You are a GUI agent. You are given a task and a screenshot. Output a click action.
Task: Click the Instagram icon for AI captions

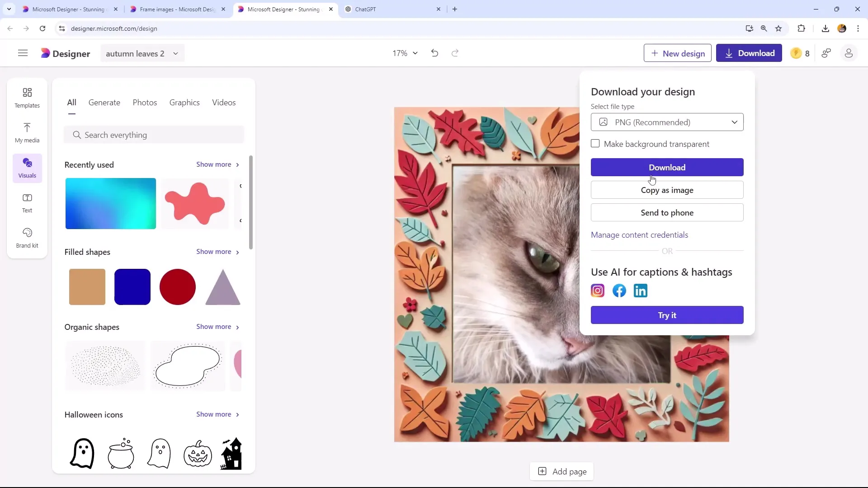[598, 290]
